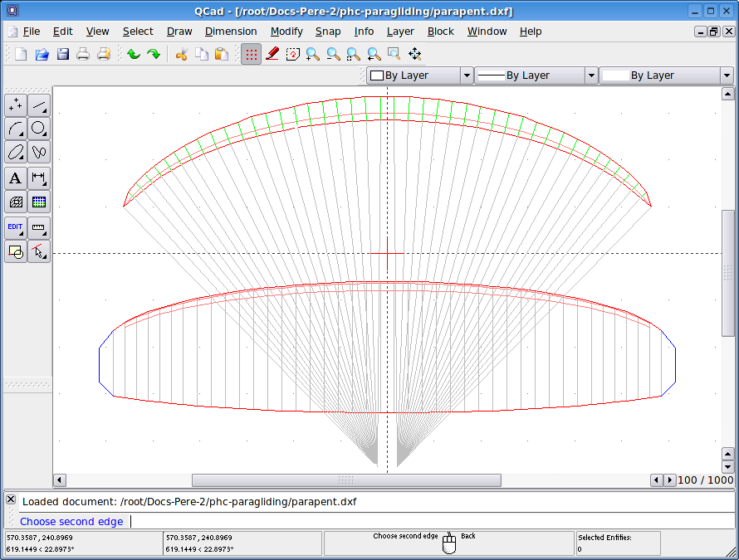Screen dimensions: 739x560
Task: Select the Hatch tool
Action: [16, 202]
